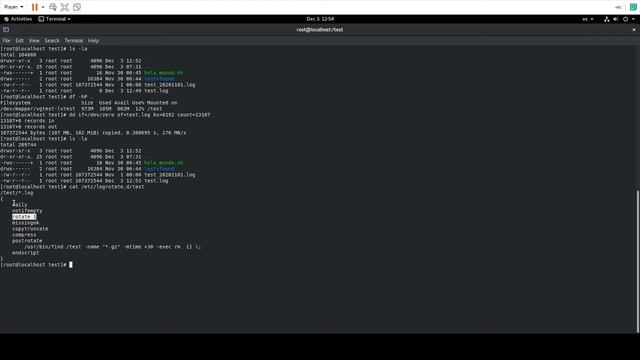
Task: Open the File menu
Action: (6, 40)
